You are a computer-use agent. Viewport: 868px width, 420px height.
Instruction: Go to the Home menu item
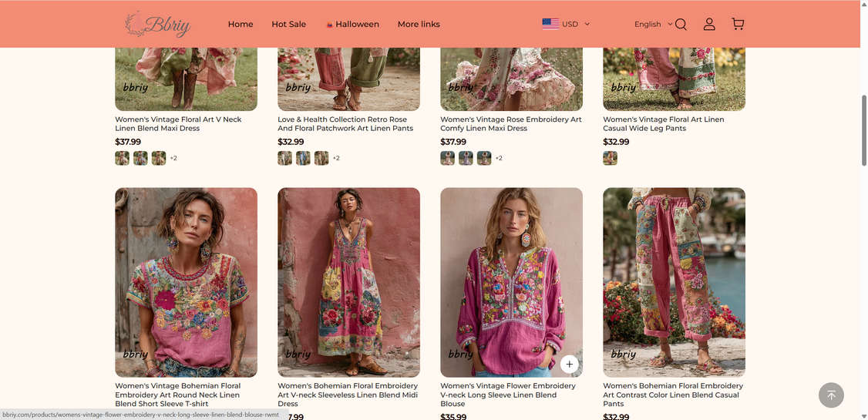pos(241,25)
